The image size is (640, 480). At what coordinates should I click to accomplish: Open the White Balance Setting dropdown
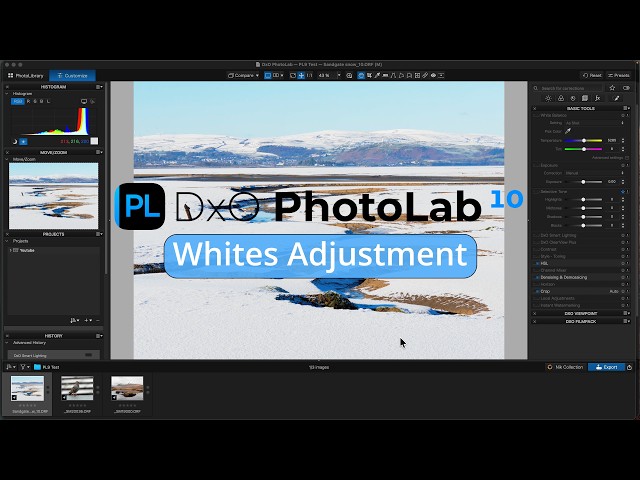point(594,123)
